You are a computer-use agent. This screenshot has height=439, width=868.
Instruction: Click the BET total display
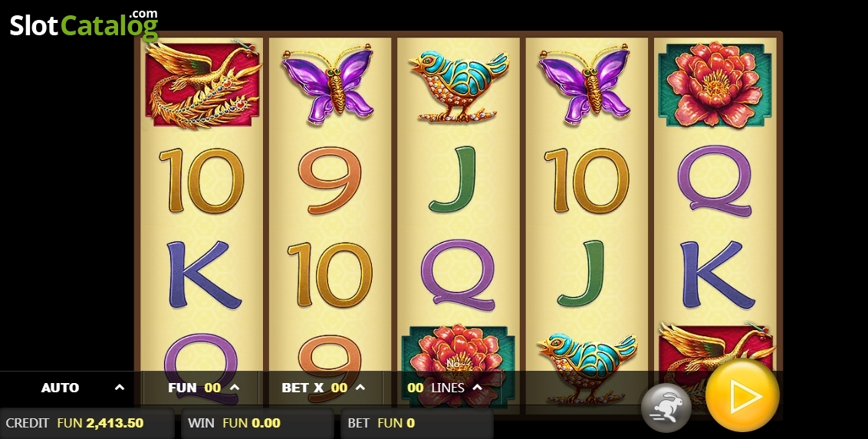(417, 423)
